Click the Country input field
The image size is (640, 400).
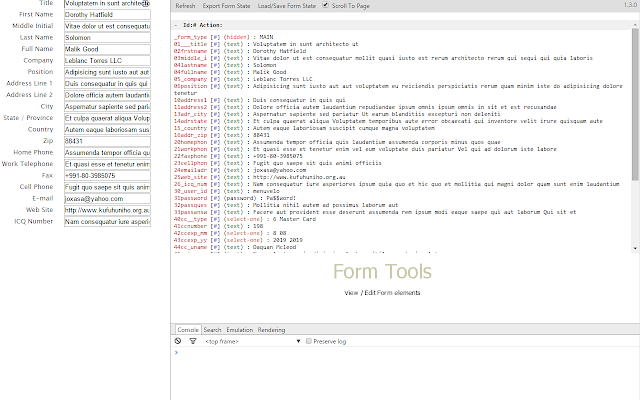click(107, 130)
